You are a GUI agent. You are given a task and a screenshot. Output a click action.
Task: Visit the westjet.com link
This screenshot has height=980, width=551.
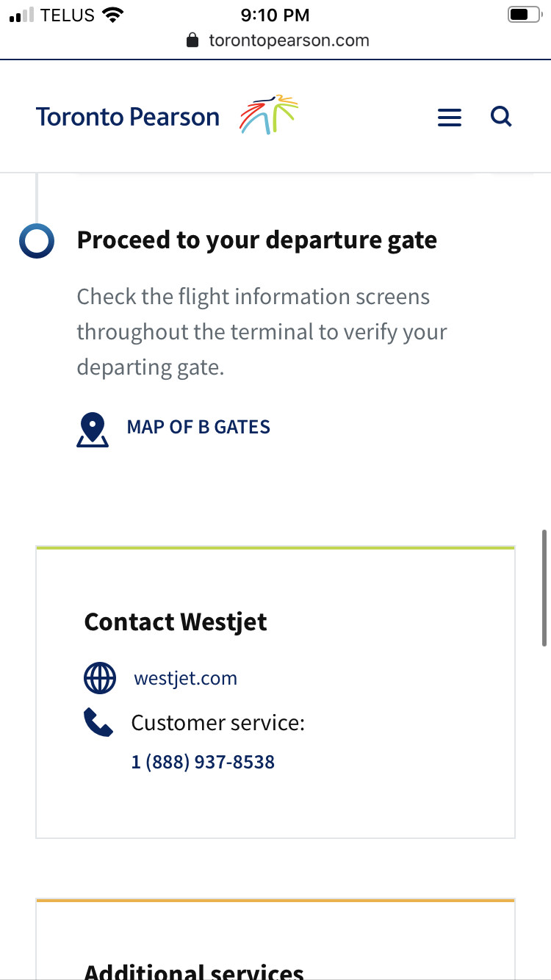tap(185, 678)
